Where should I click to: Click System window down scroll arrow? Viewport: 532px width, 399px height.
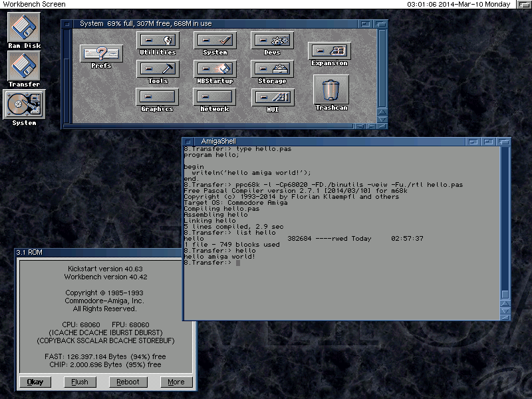[382, 120]
